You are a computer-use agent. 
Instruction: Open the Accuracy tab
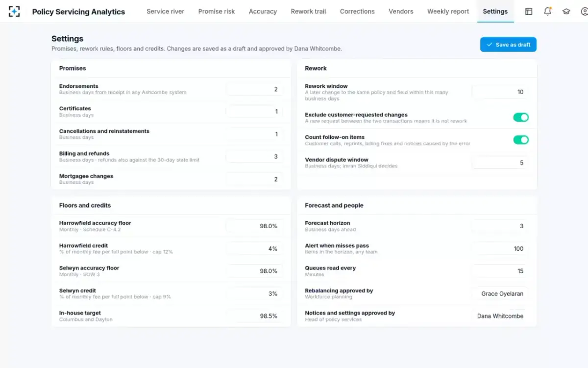pos(263,11)
